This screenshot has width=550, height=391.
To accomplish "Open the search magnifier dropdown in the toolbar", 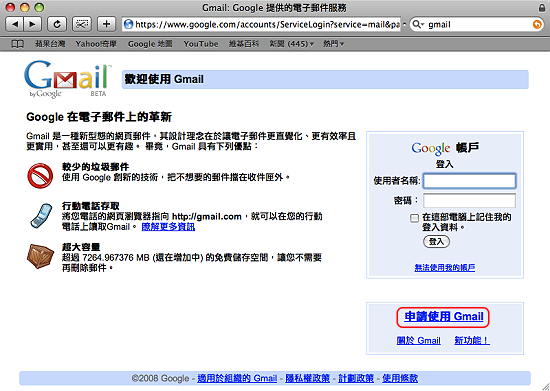I will (418, 24).
